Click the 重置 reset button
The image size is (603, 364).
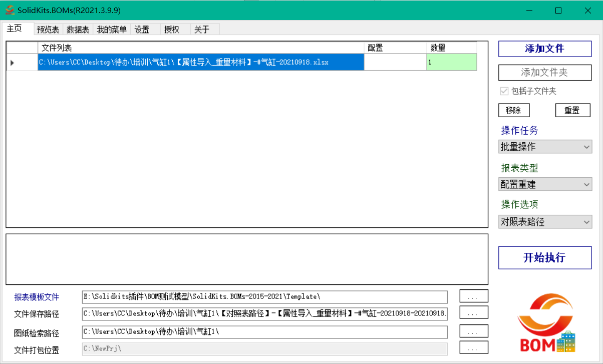(572, 110)
